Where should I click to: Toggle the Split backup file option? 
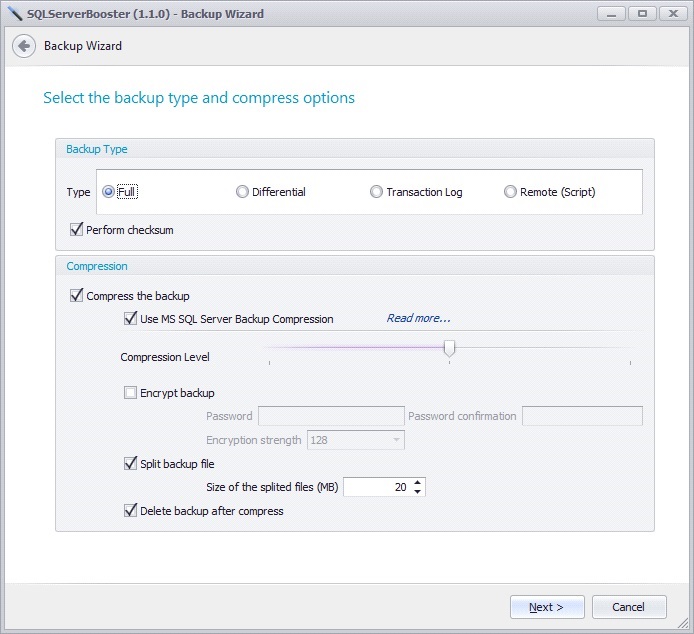[x=131, y=464]
